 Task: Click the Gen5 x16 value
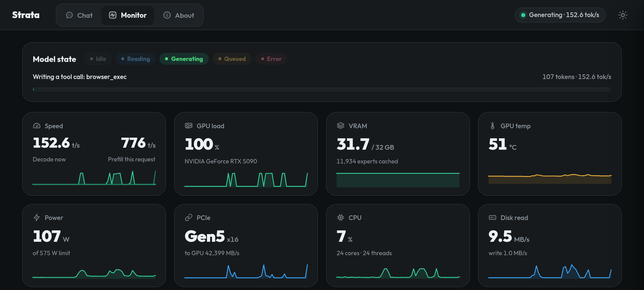pyautogui.click(x=211, y=236)
